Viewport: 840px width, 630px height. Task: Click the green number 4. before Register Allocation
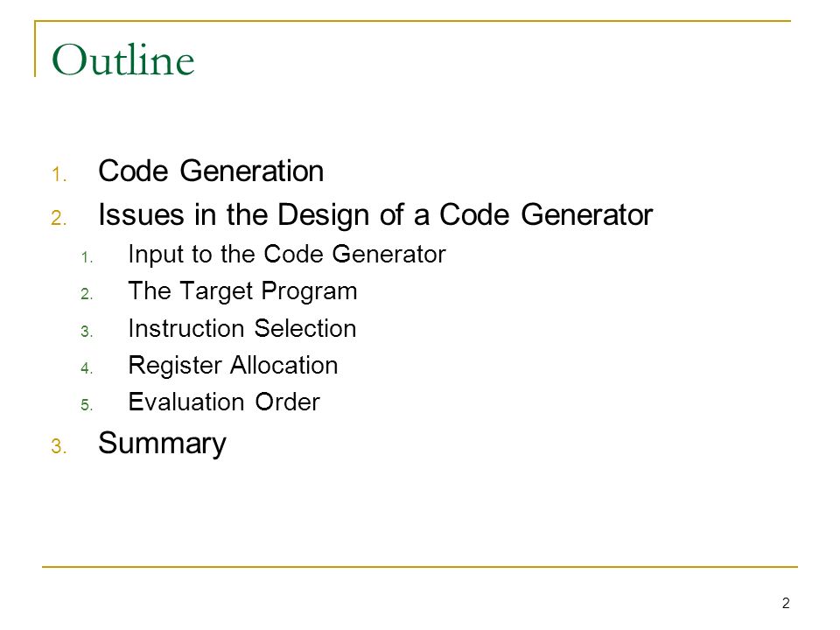tap(87, 368)
